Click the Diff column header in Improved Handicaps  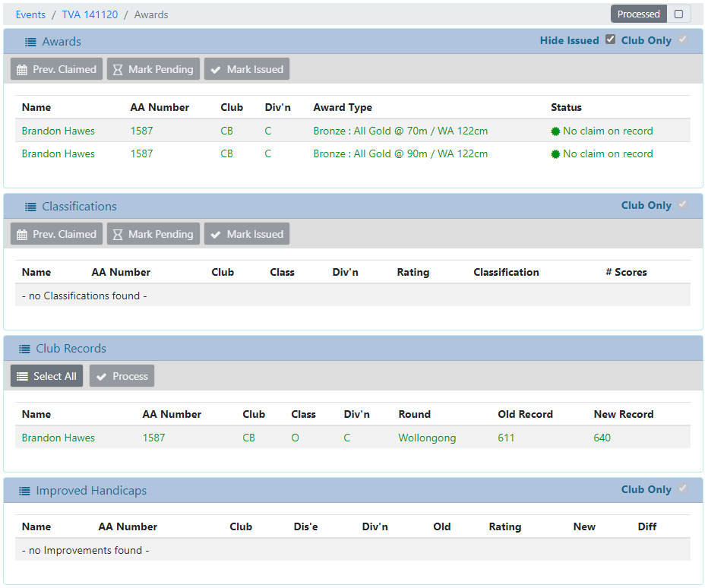click(647, 527)
